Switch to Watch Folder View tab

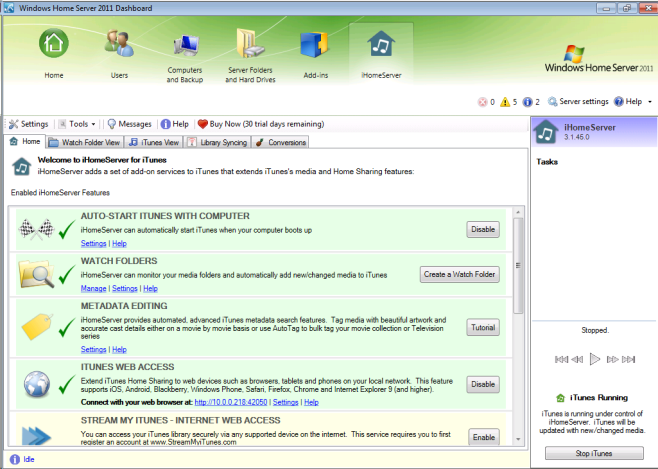tap(85, 143)
